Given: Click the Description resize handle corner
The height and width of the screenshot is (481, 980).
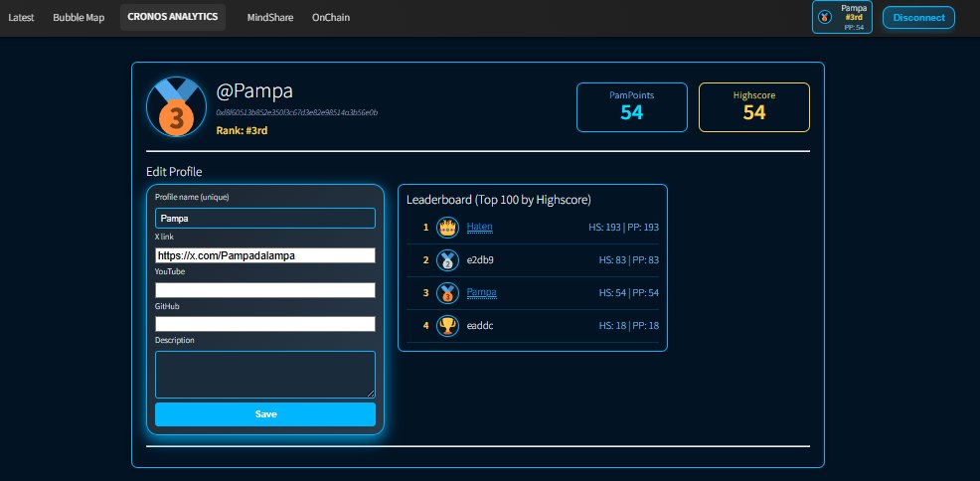Looking at the screenshot, I should point(372,395).
